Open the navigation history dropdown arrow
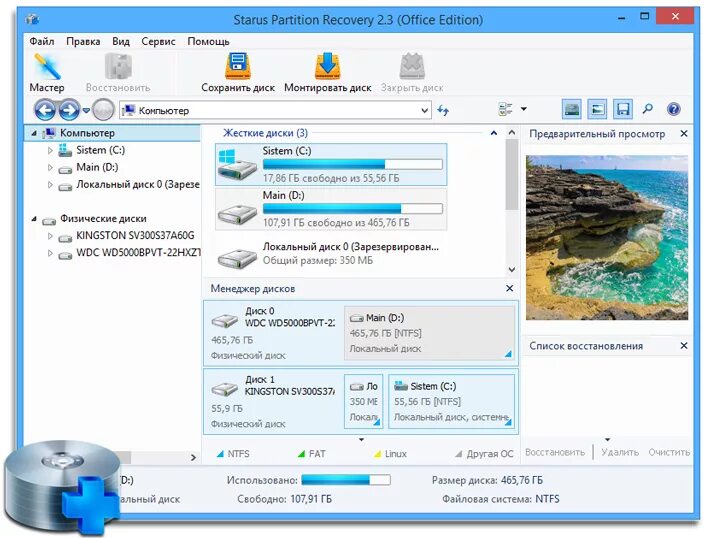The image size is (705, 538). point(86,110)
